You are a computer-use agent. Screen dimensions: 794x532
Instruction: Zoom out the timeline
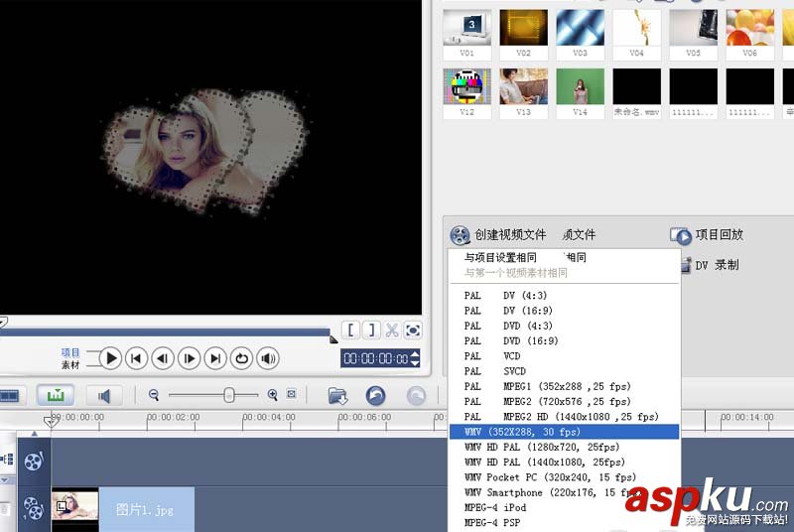click(x=154, y=395)
